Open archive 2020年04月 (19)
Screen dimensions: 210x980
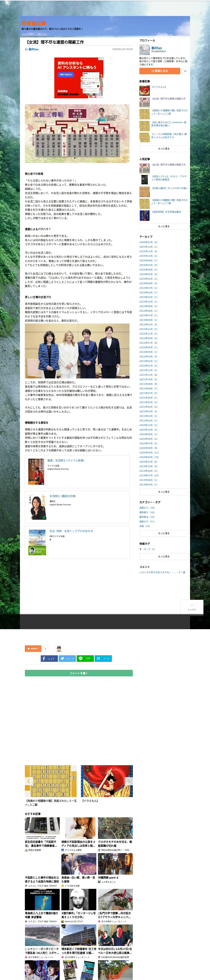149,457
